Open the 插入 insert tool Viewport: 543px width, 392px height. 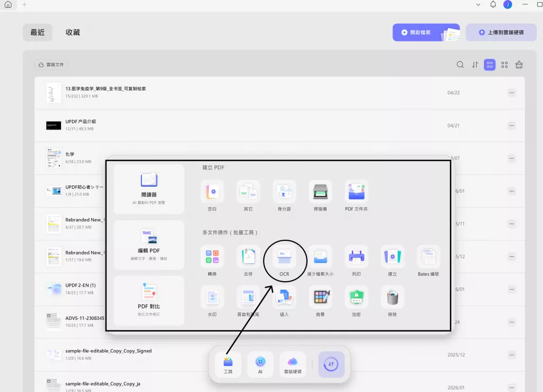284,297
